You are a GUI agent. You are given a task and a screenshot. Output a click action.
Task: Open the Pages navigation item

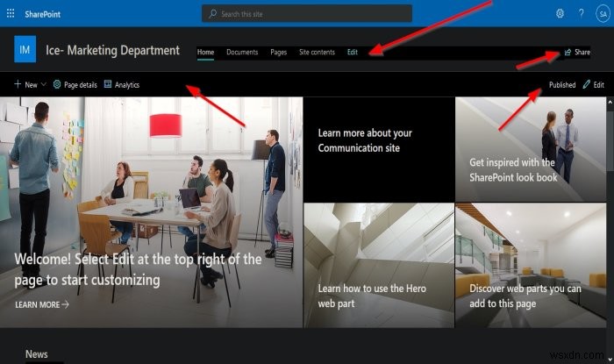click(278, 52)
